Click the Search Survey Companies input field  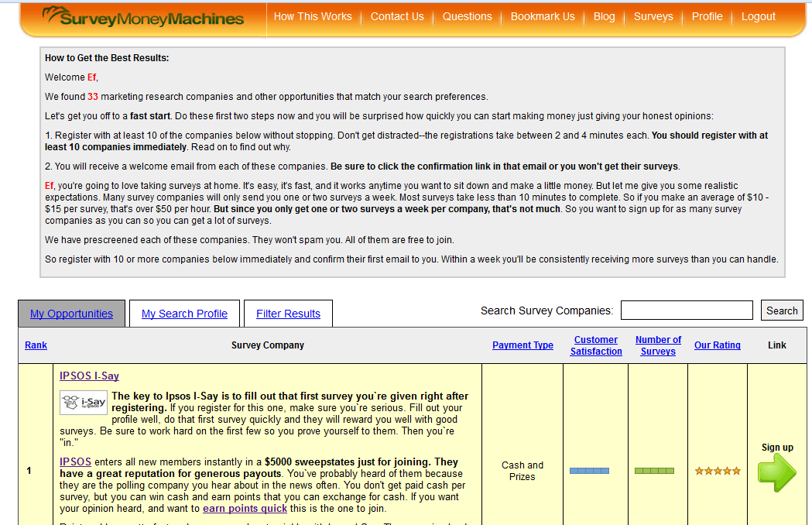point(687,311)
